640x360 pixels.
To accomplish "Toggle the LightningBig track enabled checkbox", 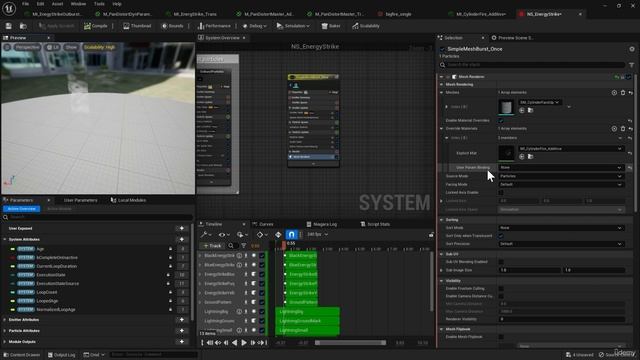I will (x=262, y=311).
